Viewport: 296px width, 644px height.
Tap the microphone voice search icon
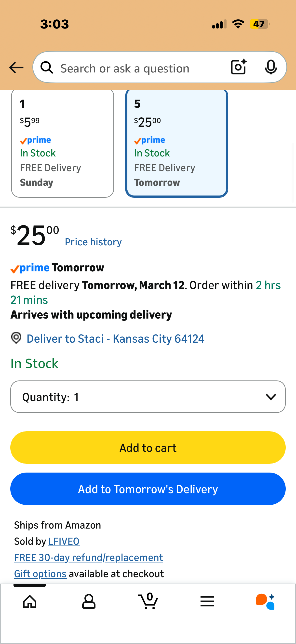271,67
